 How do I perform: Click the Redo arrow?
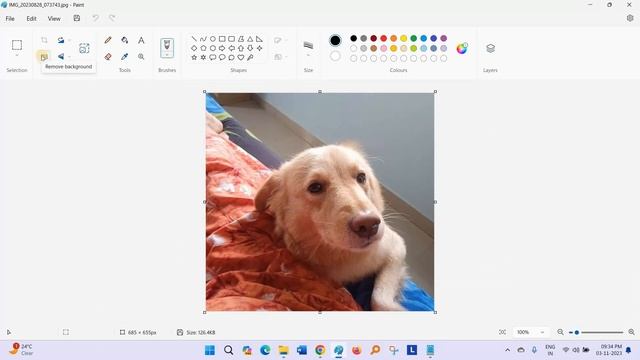coord(112,18)
